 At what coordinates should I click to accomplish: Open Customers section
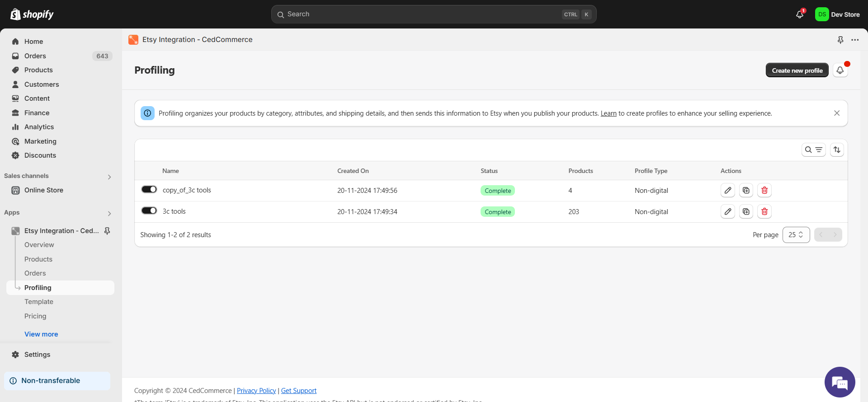pos(42,84)
